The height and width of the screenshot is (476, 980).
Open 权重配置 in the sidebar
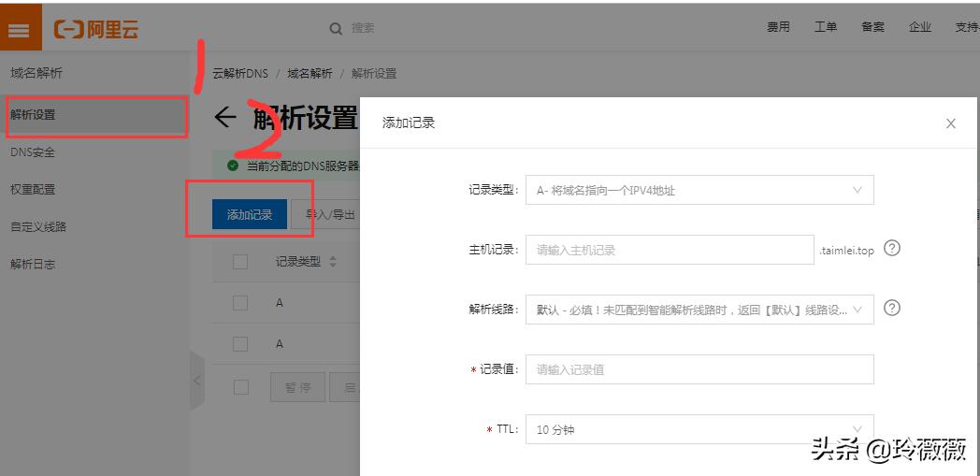[x=33, y=189]
